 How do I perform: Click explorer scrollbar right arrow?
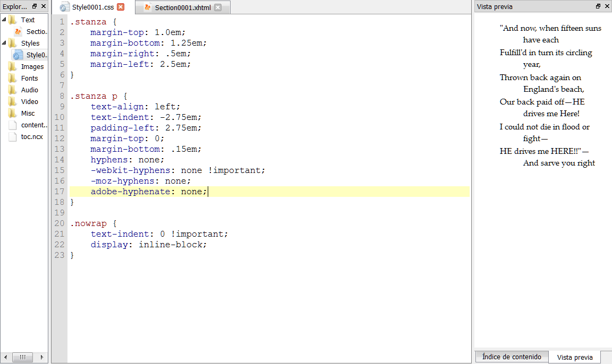[x=42, y=357]
